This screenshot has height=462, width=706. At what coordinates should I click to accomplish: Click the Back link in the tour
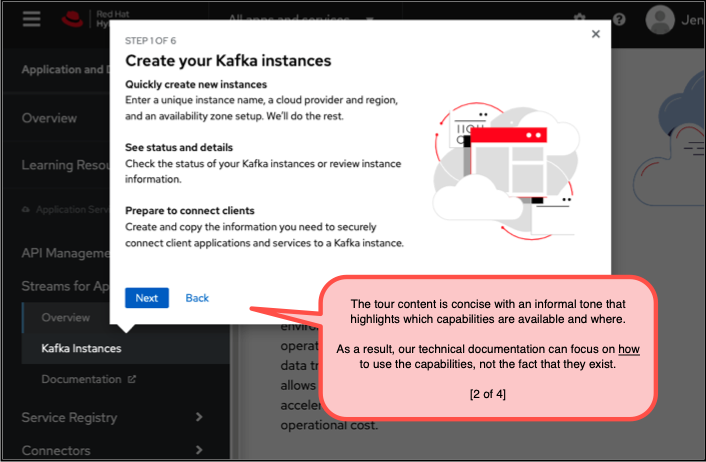click(197, 298)
